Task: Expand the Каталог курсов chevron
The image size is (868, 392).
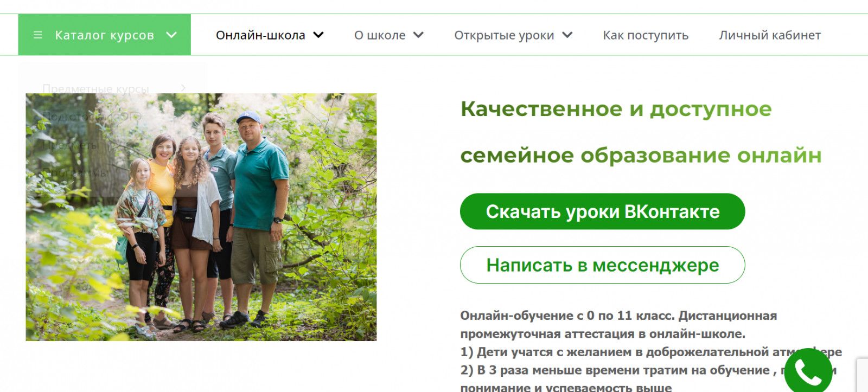Action: point(171,35)
